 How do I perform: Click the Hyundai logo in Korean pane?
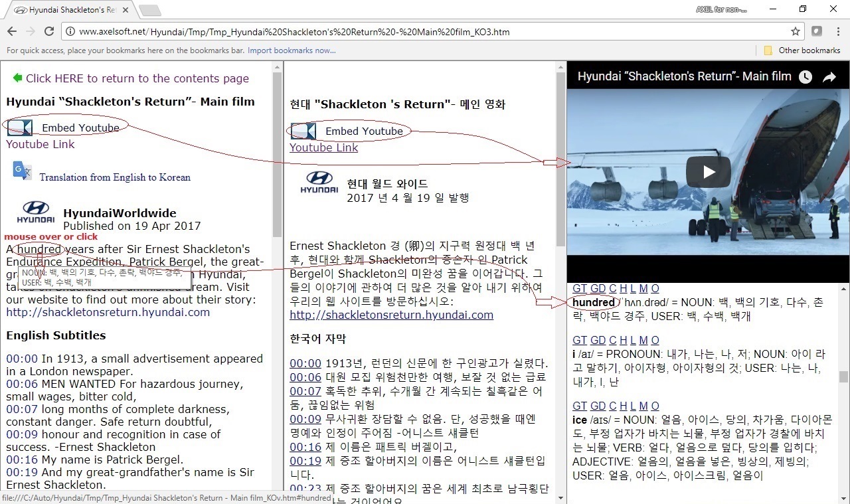click(319, 183)
